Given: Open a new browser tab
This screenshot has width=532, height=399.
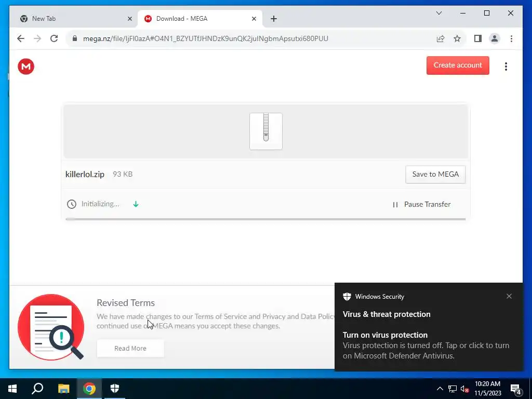Looking at the screenshot, I should tap(274, 19).
